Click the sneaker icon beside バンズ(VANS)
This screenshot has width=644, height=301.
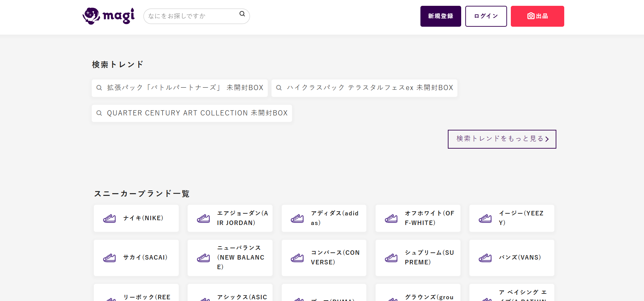pos(485,258)
